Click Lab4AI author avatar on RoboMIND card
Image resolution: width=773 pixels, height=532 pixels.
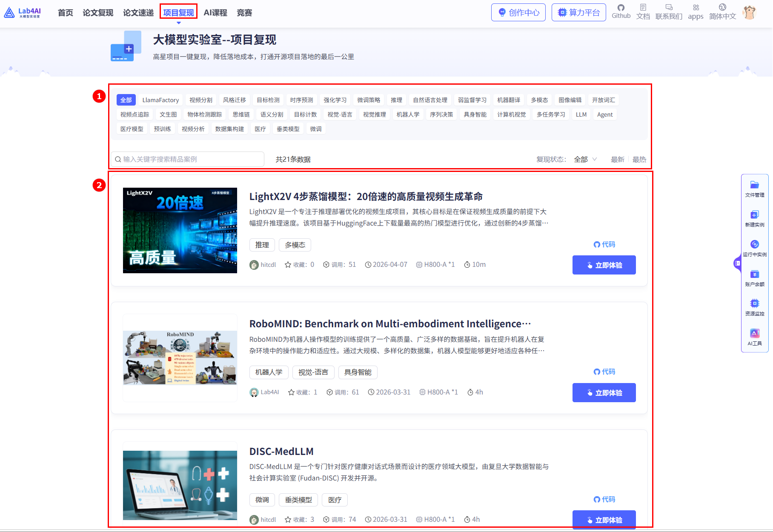point(254,392)
